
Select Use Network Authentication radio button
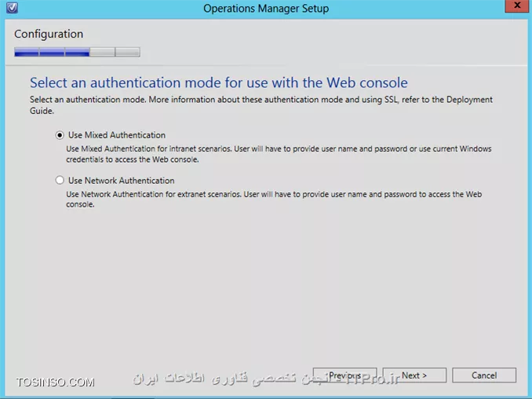click(60, 181)
